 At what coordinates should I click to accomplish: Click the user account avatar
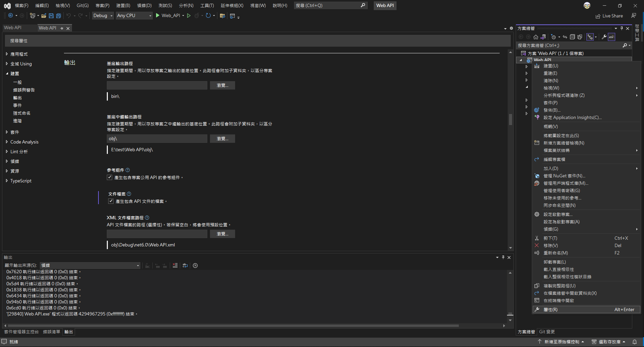587,5
